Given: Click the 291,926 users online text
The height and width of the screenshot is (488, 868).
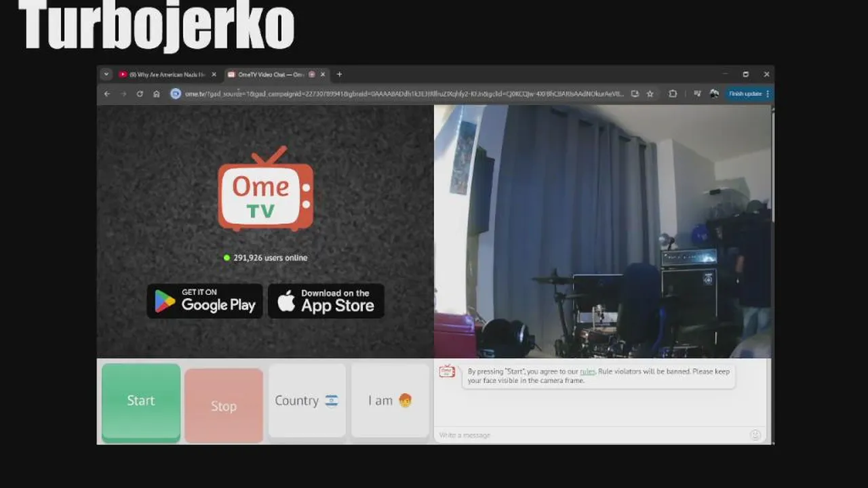Looking at the screenshot, I should click(x=271, y=258).
